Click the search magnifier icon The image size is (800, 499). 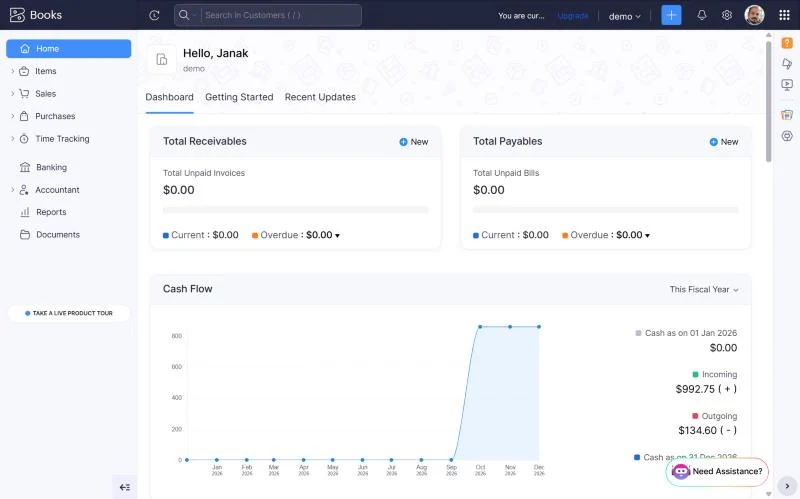pyautogui.click(x=184, y=15)
